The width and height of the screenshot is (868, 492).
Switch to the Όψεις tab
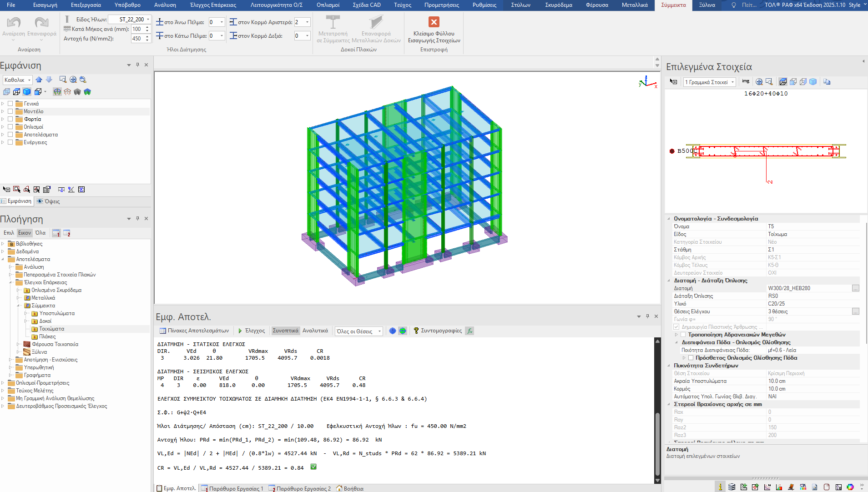pyautogui.click(x=49, y=201)
